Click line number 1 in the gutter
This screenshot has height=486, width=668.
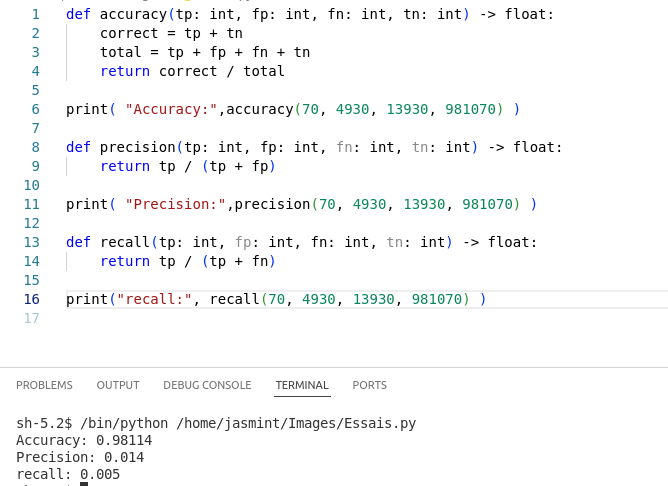(36, 14)
